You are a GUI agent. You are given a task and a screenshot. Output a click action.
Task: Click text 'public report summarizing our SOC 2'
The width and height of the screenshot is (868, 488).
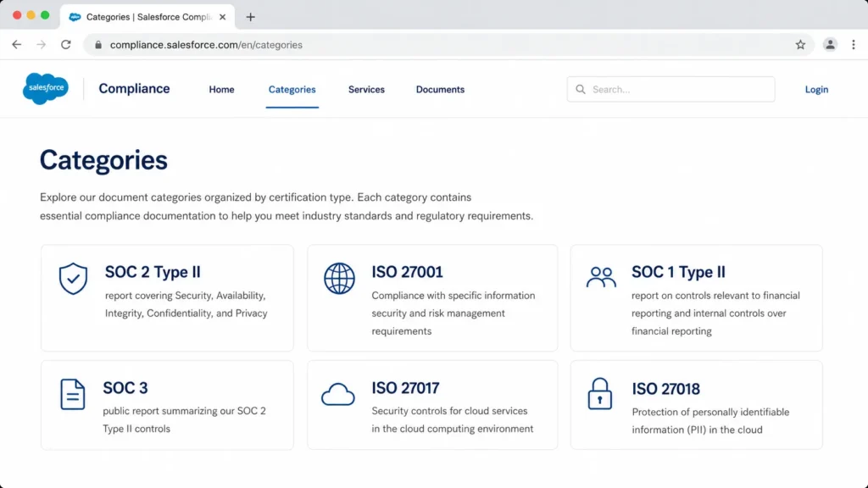click(184, 411)
